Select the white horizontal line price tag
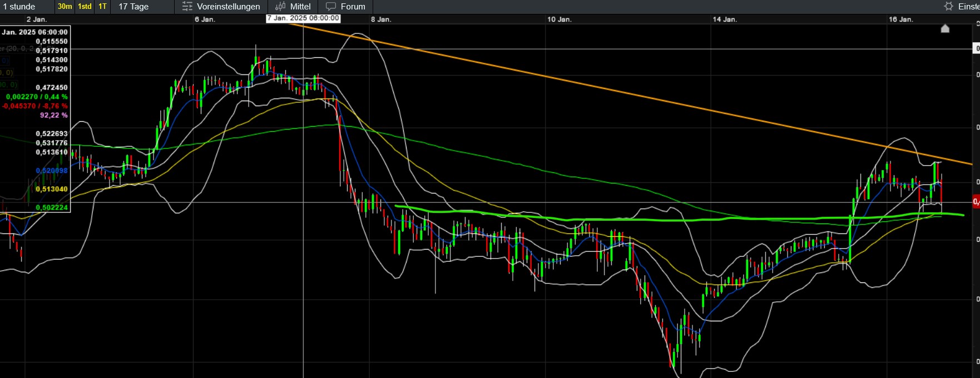Image resolution: width=980 pixels, height=378 pixels. click(976, 49)
